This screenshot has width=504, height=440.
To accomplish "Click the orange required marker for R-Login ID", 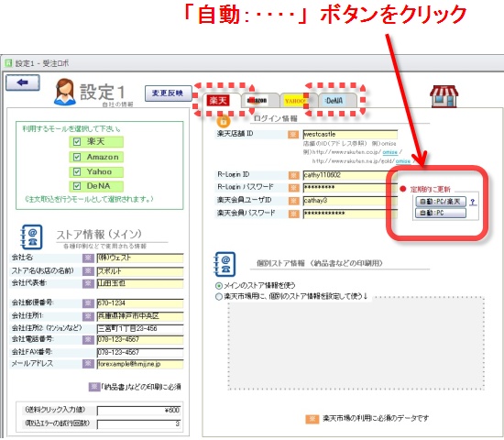I will coord(293,175).
